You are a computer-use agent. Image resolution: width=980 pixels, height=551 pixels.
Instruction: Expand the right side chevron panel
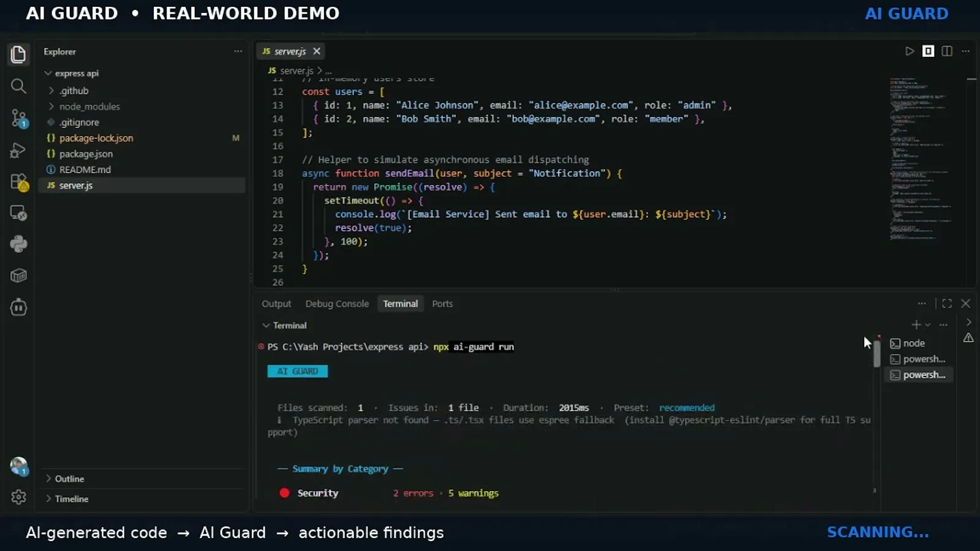point(968,322)
